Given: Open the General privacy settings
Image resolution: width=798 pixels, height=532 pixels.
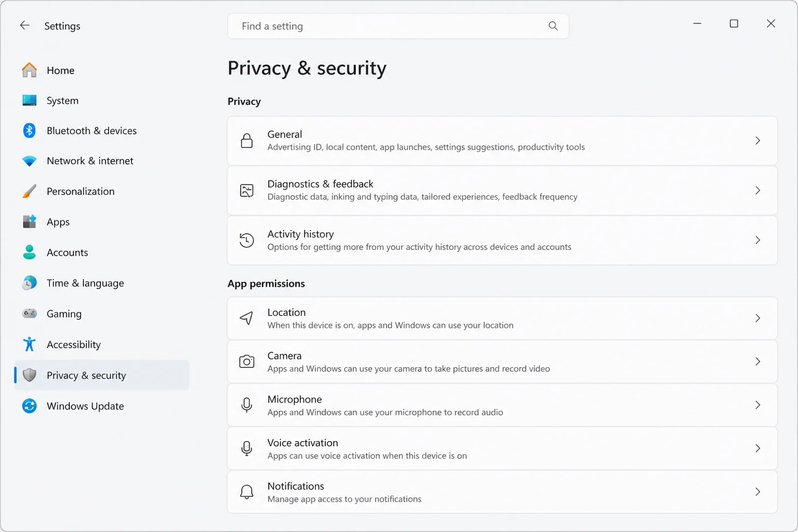Looking at the screenshot, I should [x=502, y=141].
